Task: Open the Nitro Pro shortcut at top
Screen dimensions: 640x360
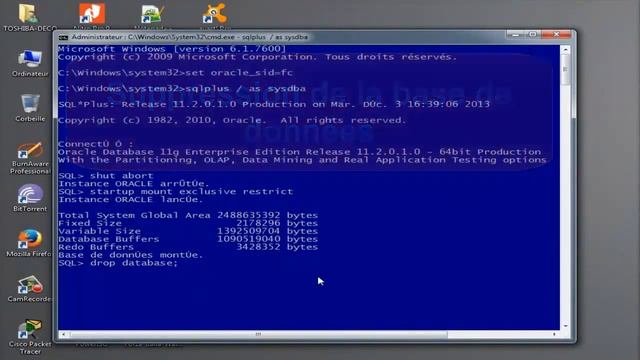Action: tap(92, 14)
